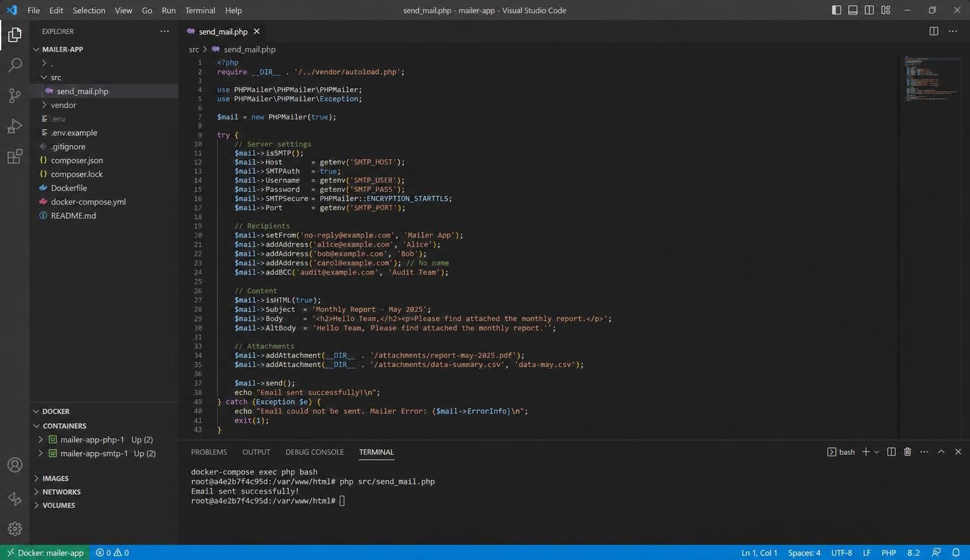
Task: Switch to the PROBLEMS tab
Action: (x=209, y=452)
